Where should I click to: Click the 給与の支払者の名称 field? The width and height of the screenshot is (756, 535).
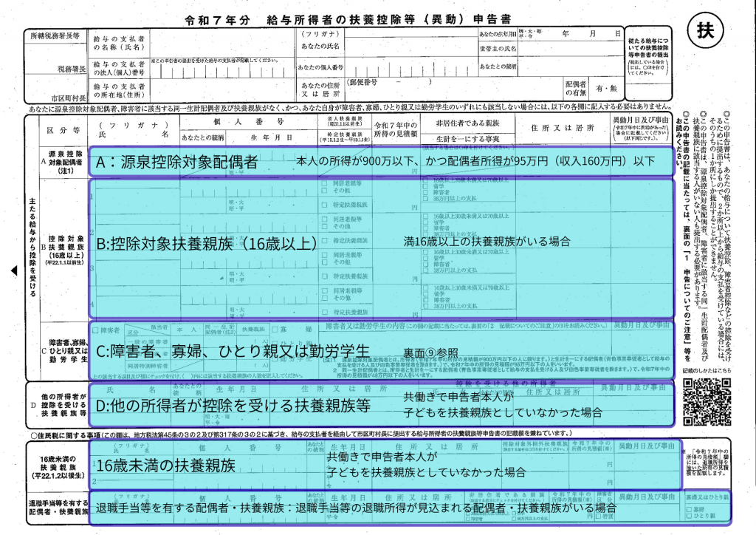tap(221, 38)
